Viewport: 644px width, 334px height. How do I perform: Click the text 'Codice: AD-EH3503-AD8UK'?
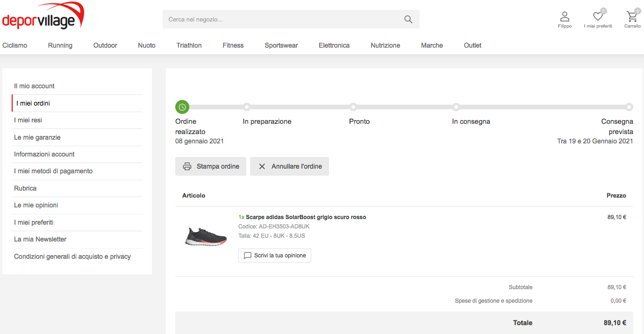pyautogui.click(x=274, y=227)
